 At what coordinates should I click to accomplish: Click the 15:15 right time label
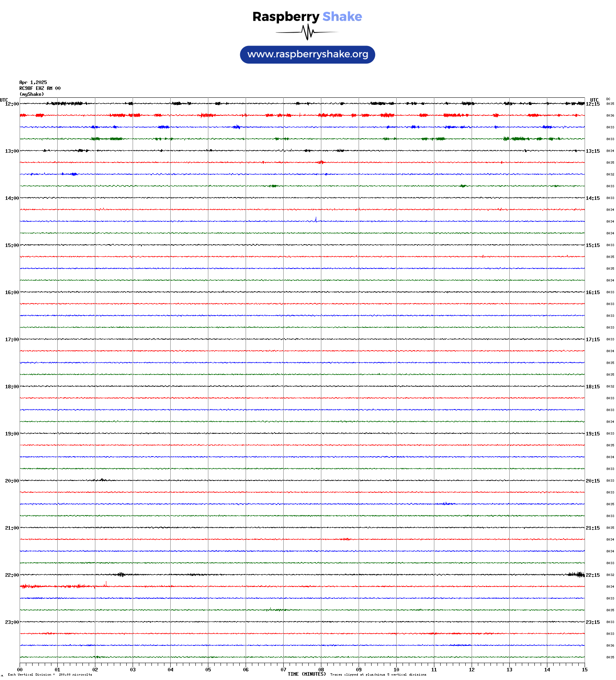click(x=593, y=245)
